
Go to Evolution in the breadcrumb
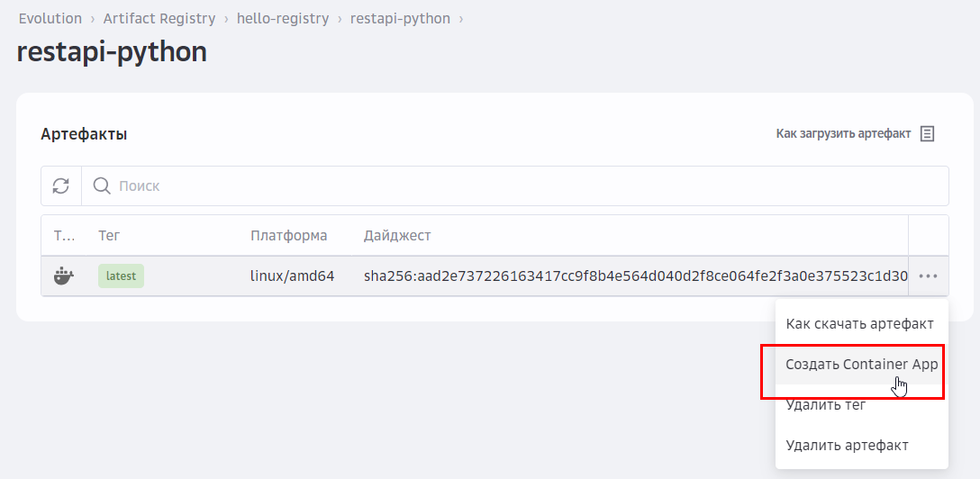(50, 18)
